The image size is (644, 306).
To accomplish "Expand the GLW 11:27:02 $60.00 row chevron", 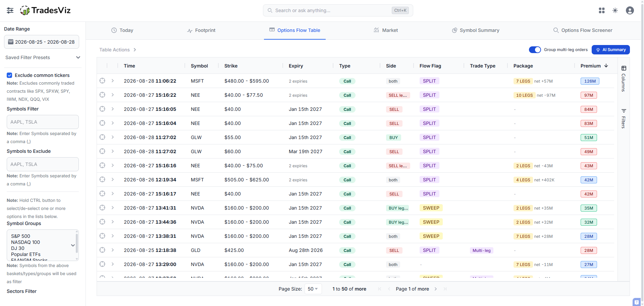I will [x=113, y=151].
